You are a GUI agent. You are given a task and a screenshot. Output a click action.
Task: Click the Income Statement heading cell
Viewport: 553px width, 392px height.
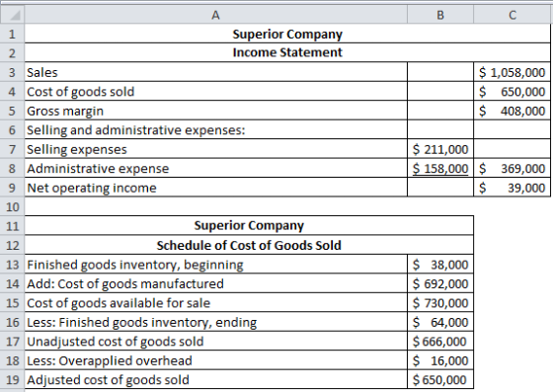pyautogui.click(x=287, y=52)
